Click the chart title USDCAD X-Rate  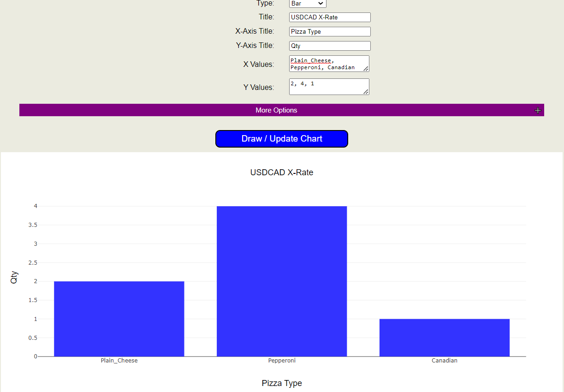[281, 172]
